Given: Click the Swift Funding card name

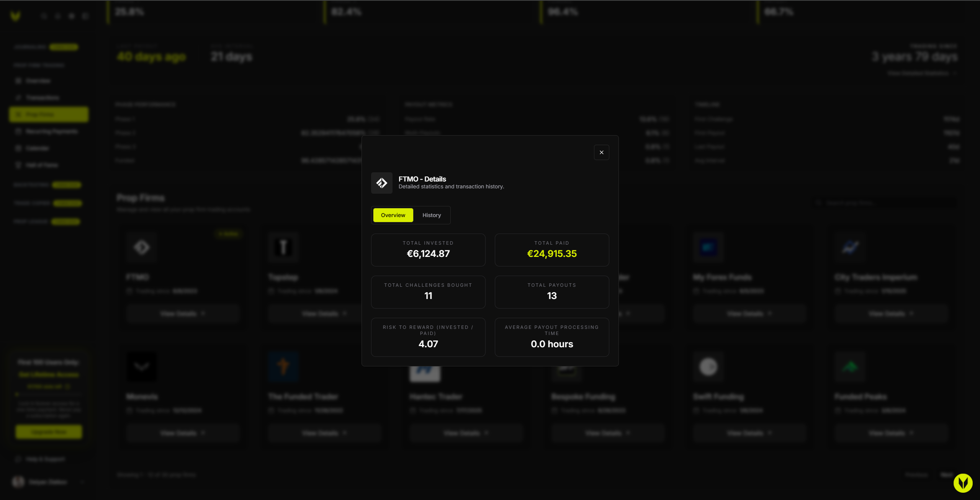Looking at the screenshot, I should 719,397.
